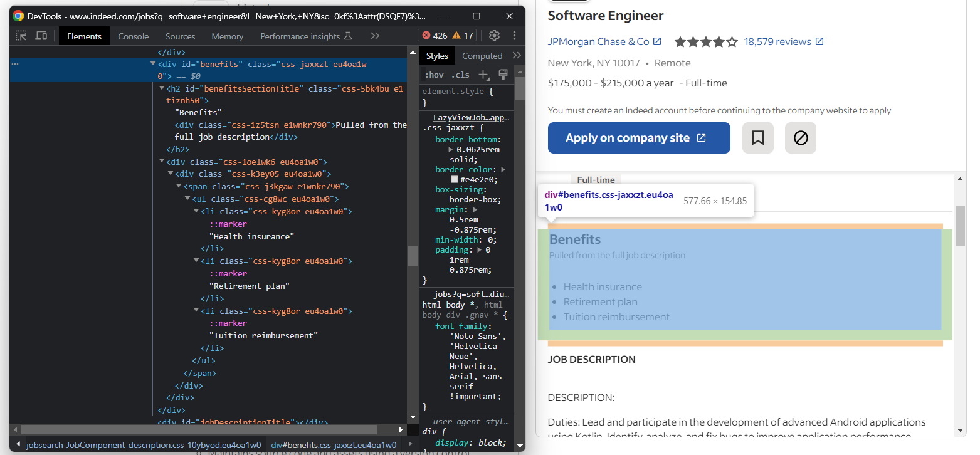
Task: Click the not interested circle-slash icon
Action: [x=800, y=138]
